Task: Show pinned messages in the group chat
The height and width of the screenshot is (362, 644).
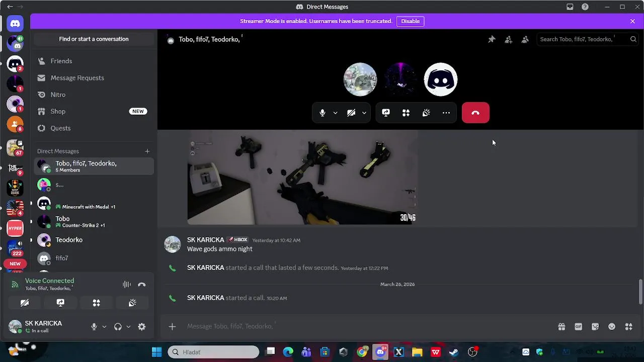Action: pos(492,39)
